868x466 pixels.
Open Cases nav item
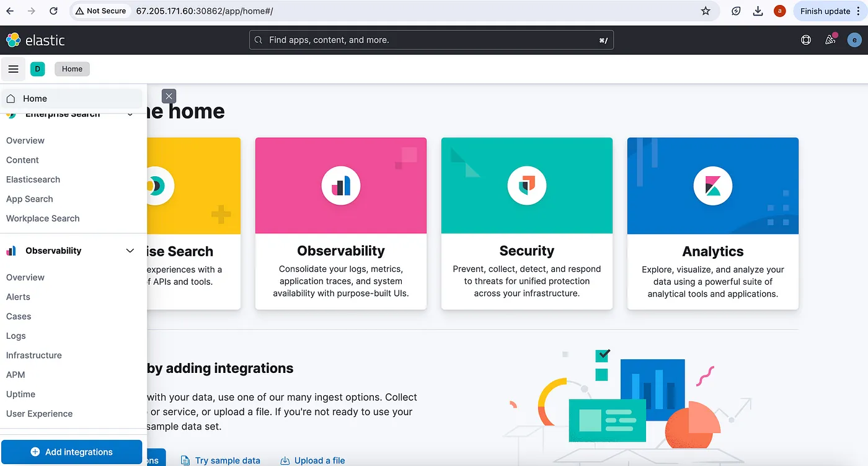[19, 316]
